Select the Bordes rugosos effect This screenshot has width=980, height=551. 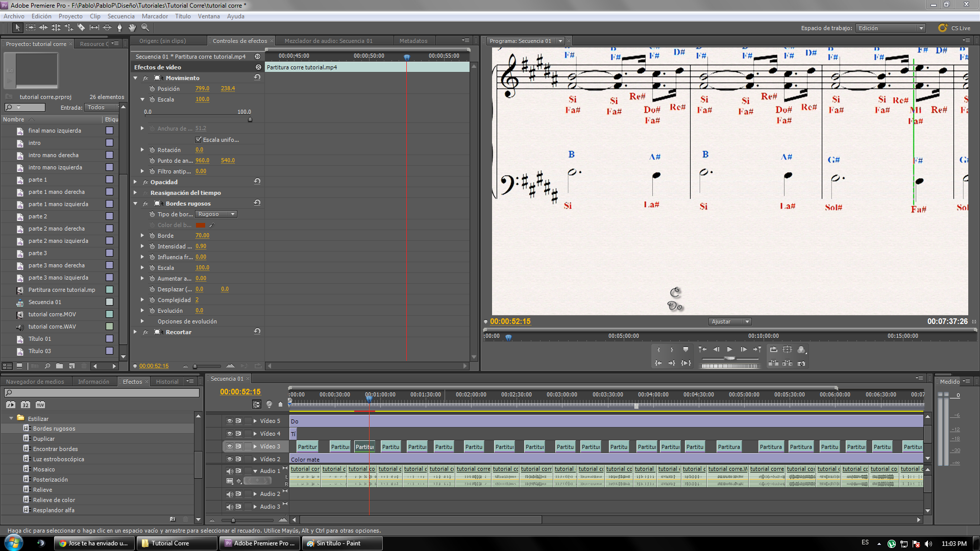pyautogui.click(x=54, y=429)
